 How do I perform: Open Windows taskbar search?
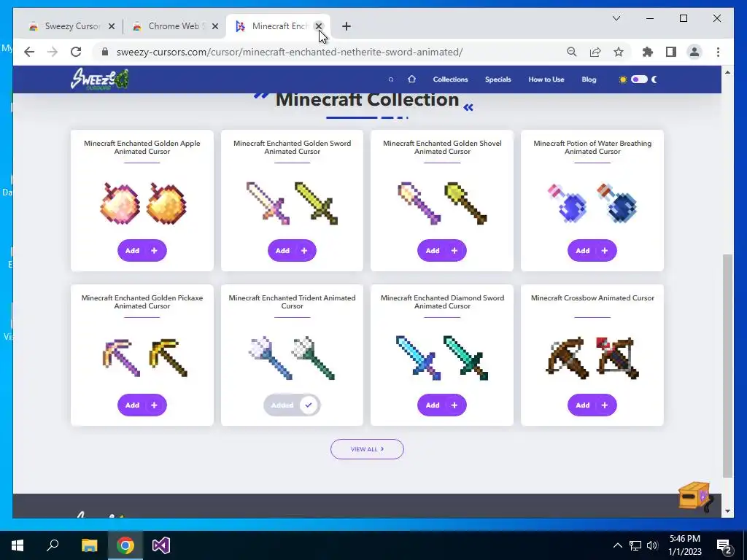53,545
